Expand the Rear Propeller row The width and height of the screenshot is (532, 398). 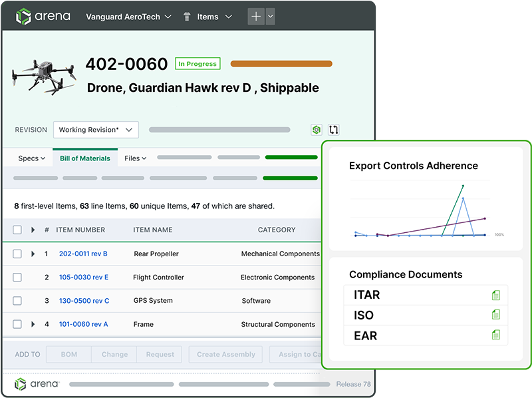33,254
